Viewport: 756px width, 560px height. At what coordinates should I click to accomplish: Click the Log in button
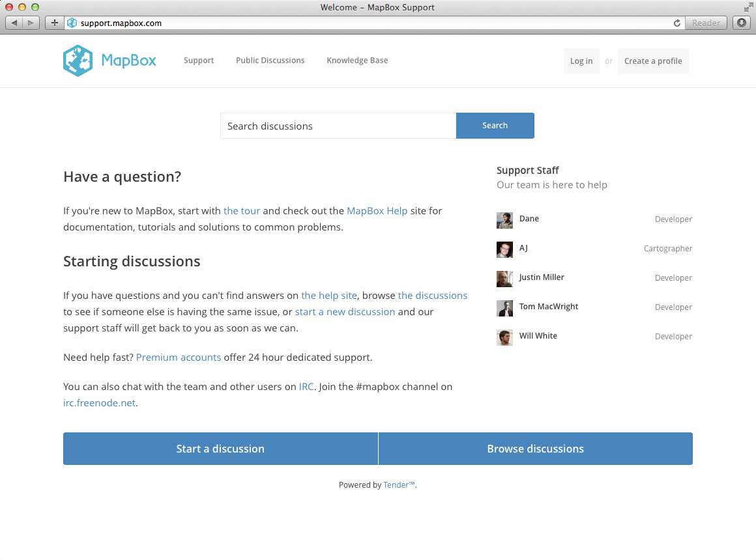point(581,61)
